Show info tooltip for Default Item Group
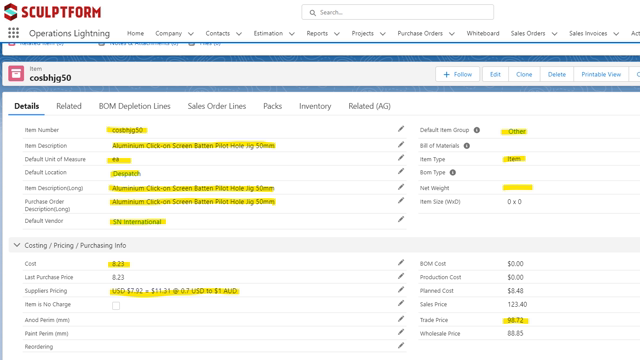 pyautogui.click(x=477, y=130)
